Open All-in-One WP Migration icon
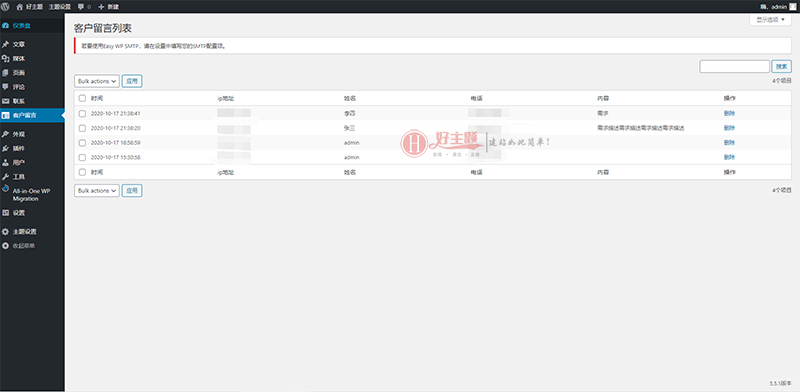 [5, 188]
